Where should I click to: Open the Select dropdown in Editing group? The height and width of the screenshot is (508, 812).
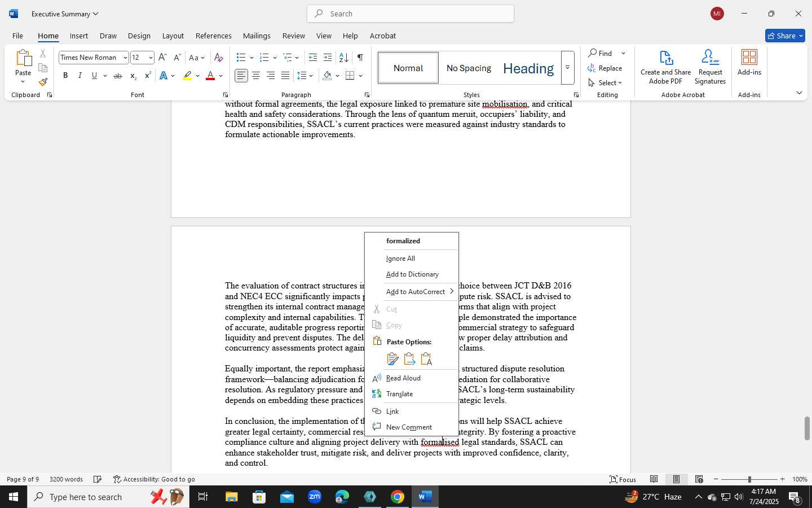coord(605,83)
